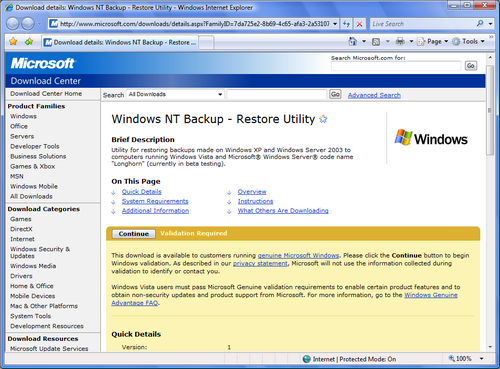
Task: Select the MSN product family link
Action: pyautogui.click(x=17, y=176)
